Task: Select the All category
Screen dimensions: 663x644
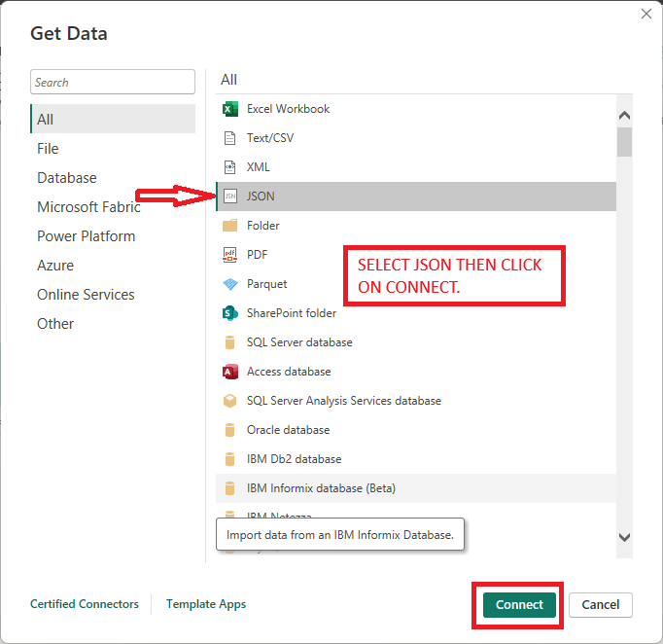Action: (x=113, y=119)
